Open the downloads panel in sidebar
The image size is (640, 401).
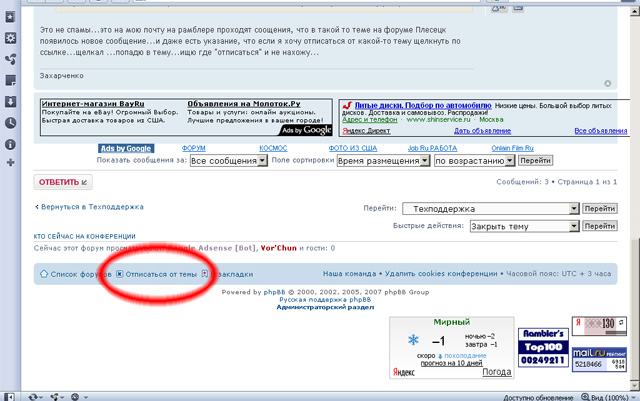[10, 101]
